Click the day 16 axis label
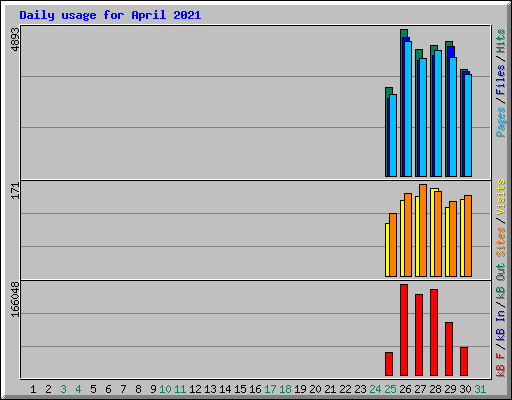The image size is (512, 400). [255, 389]
